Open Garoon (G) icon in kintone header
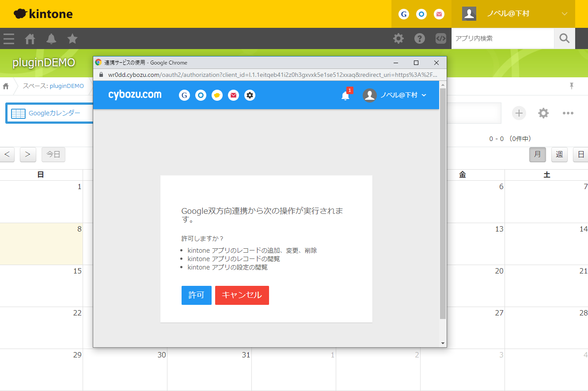588x391 pixels. coord(404,14)
